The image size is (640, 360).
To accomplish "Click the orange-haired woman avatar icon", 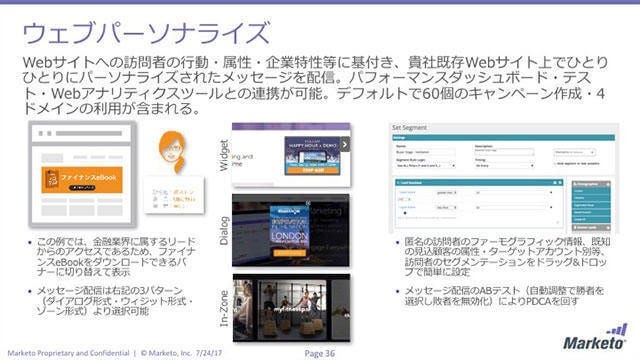I will coord(173,152).
